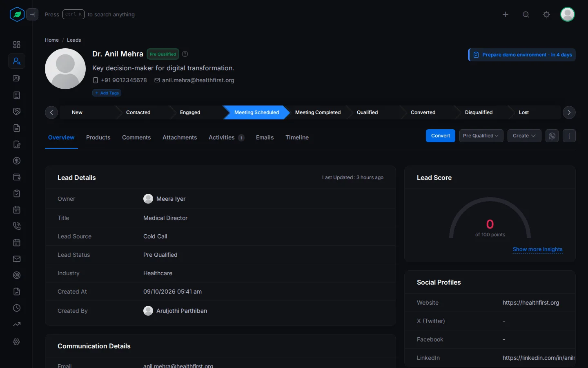Switch to the Activities tab
The image size is (588, 368).
(226, 137)
